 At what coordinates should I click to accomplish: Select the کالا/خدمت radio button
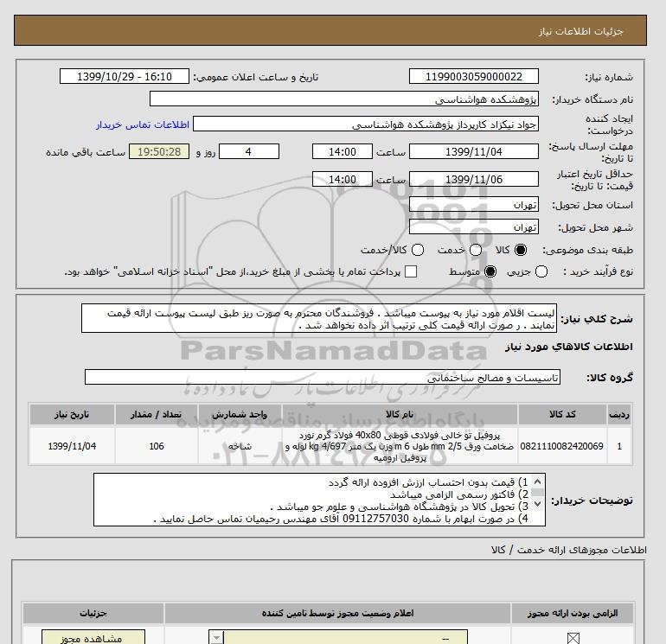418,250
